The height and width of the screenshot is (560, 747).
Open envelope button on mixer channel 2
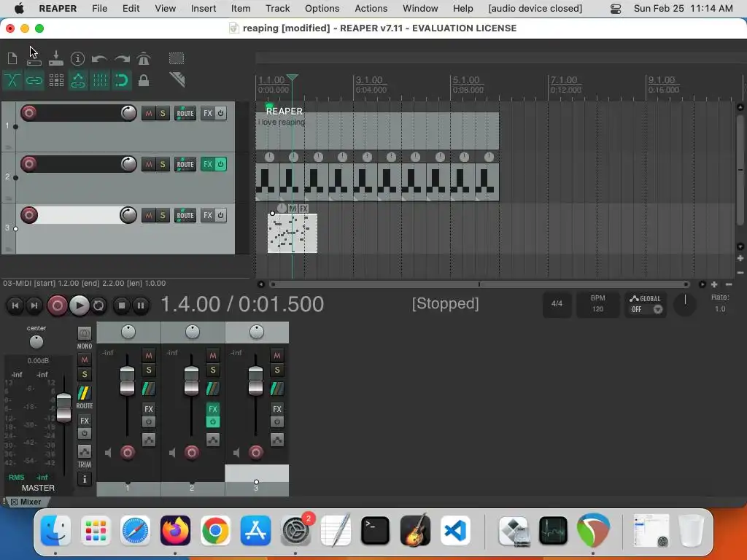pos(213,440)
